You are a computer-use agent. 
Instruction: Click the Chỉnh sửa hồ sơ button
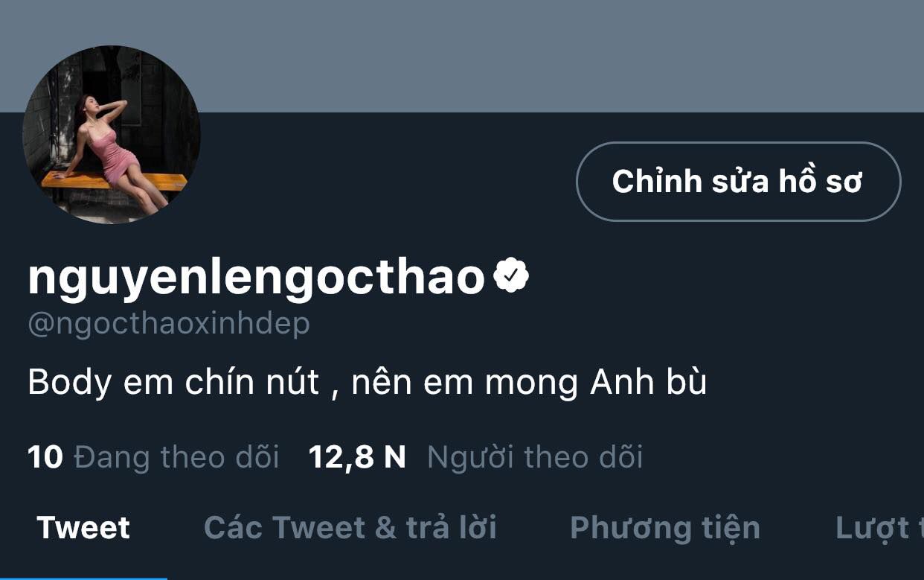pos(738,182)
